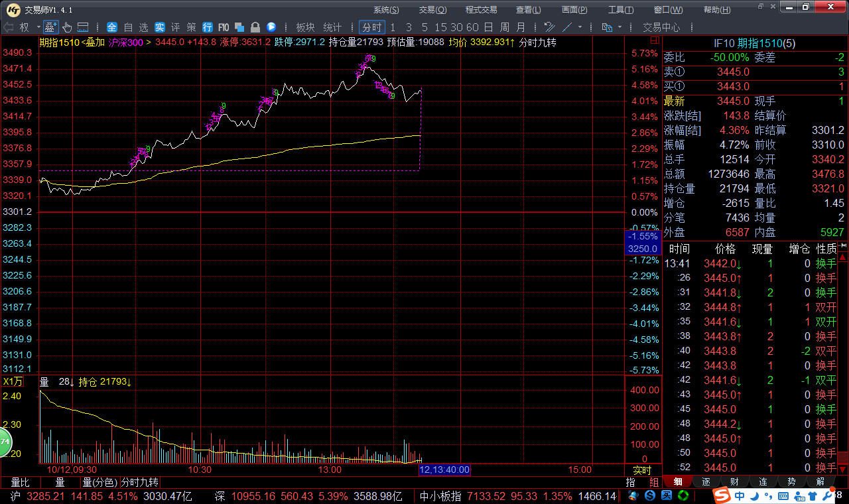The height and width of the screenshot is (504, 849).
Task: Click the padlock lock icon
Action: (x=255, y=27)
